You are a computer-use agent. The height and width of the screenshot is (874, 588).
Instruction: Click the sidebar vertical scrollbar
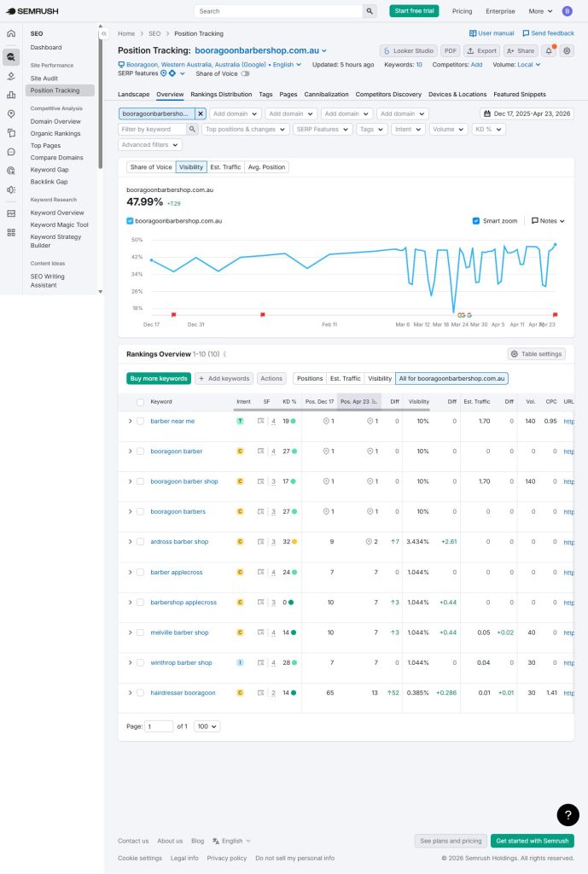pyautogui.click(x=101, y=97)
